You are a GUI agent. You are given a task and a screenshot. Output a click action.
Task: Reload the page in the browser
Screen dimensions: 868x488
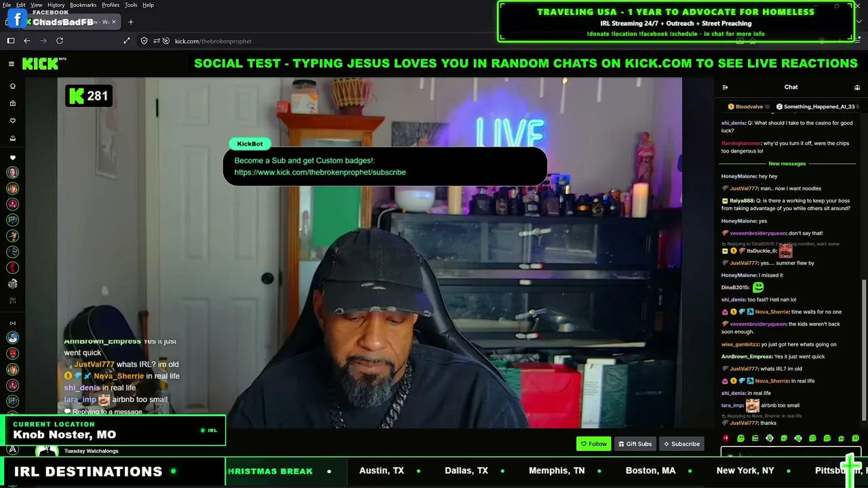click(60, 41)
